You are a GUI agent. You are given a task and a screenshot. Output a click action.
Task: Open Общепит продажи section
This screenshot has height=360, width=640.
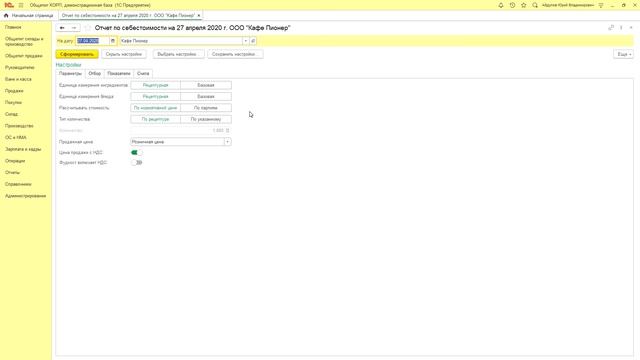point(24,56)
